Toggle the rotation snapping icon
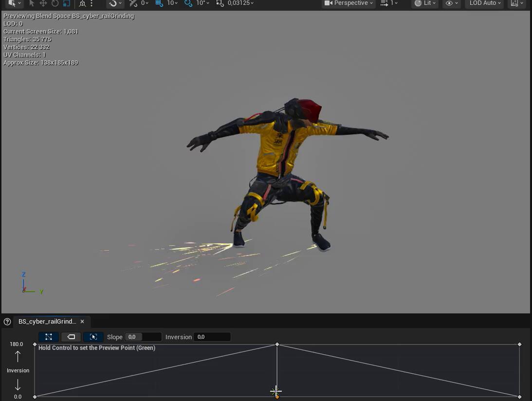 (188, 3)
